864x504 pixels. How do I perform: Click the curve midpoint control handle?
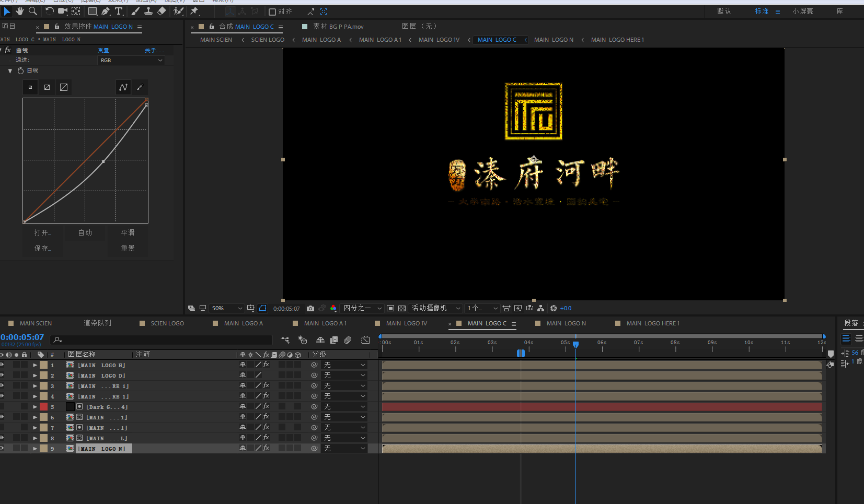103,161
